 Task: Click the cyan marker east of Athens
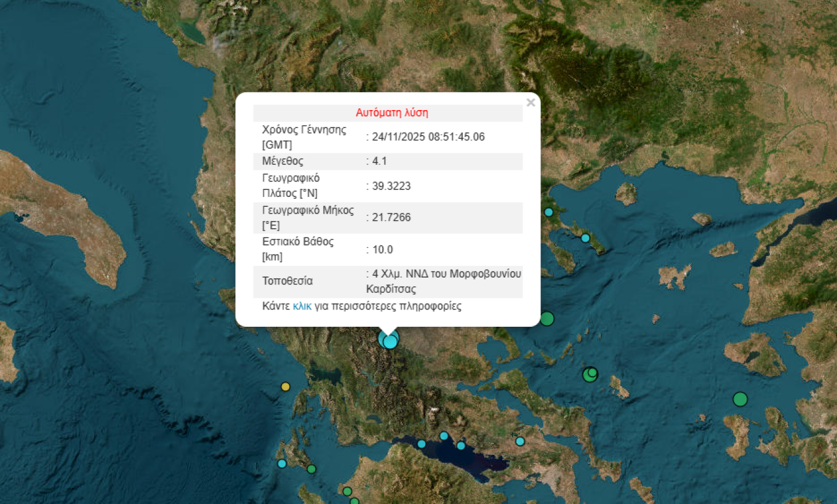tap(519, 441)
